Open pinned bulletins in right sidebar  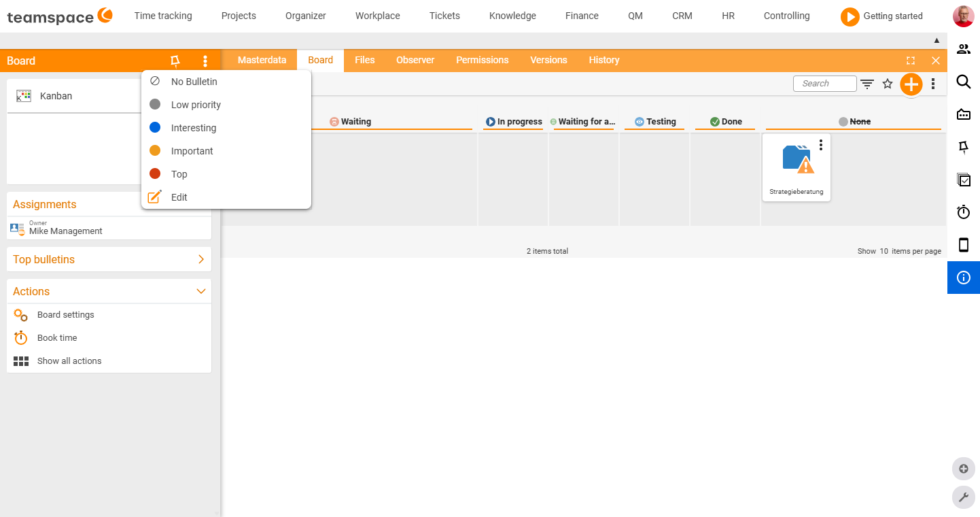click(964, 147)
